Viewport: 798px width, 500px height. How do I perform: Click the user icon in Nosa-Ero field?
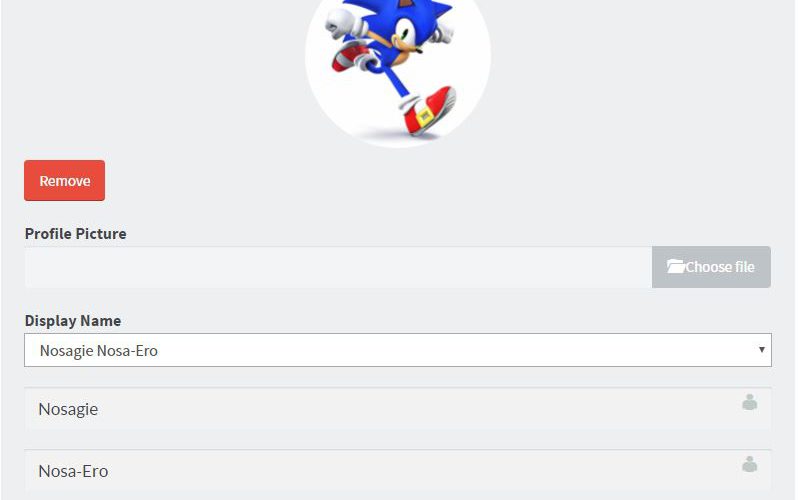(749, 464)
